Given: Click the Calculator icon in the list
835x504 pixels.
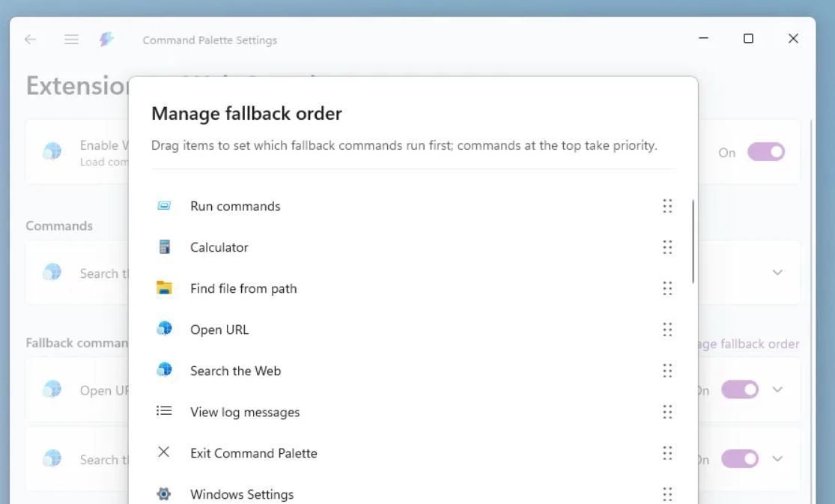Looking at the screenshot, I should coord(164,247).
